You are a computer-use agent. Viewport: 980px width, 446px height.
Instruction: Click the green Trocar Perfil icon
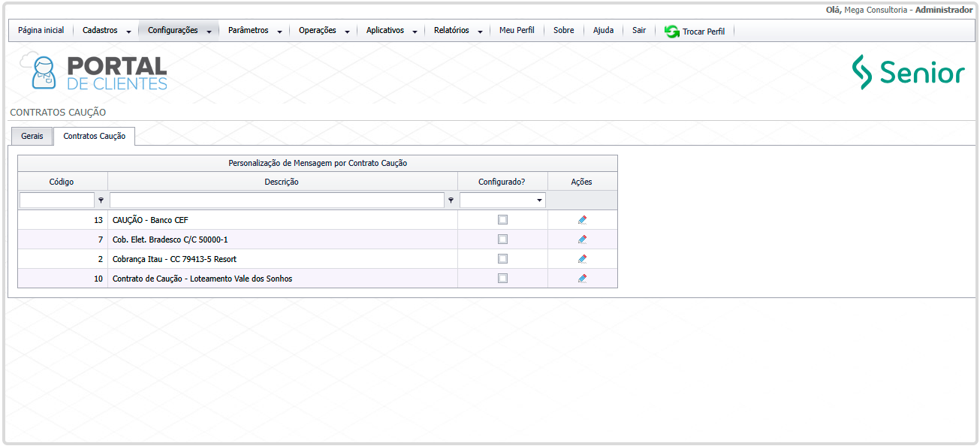pos(671,32)
